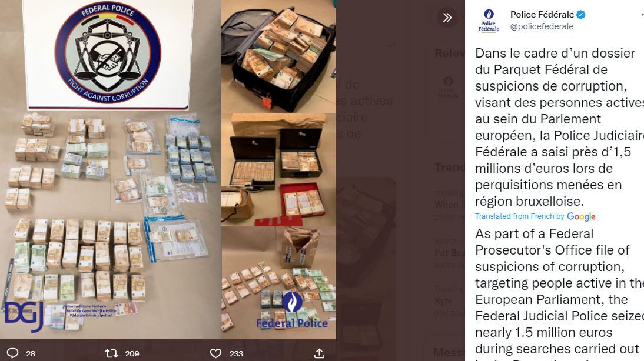644x361 pixels.
Task: Open the Google logo link
Action: click(x=581, y=216)
